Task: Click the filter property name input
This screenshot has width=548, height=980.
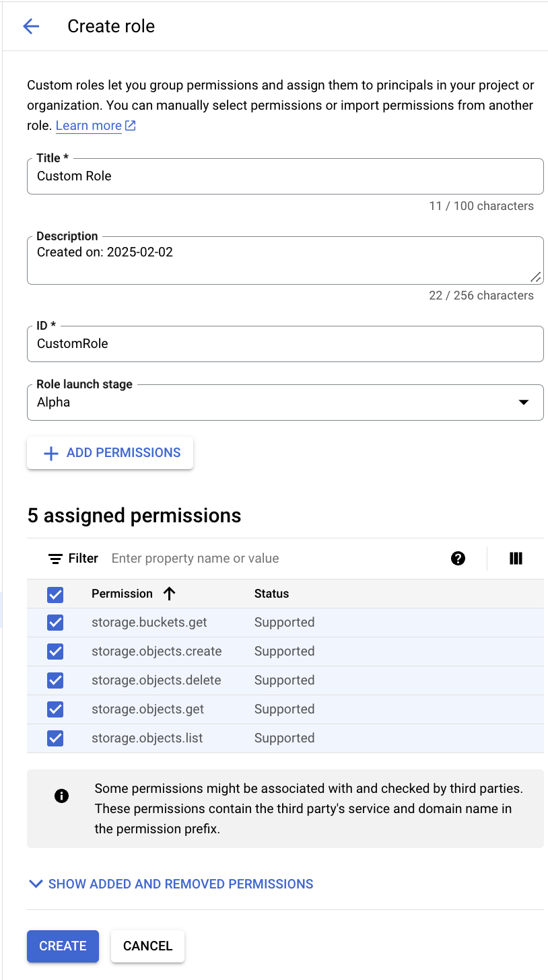Action: tap(269, 559)
